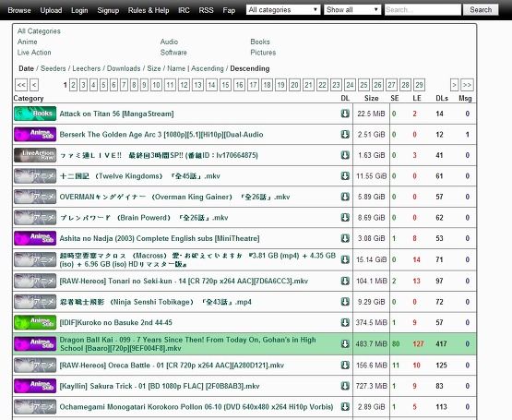Download Ninja Senshi Tobikage torrent
This screenshot has width=512, height=420.
[345, 302]
